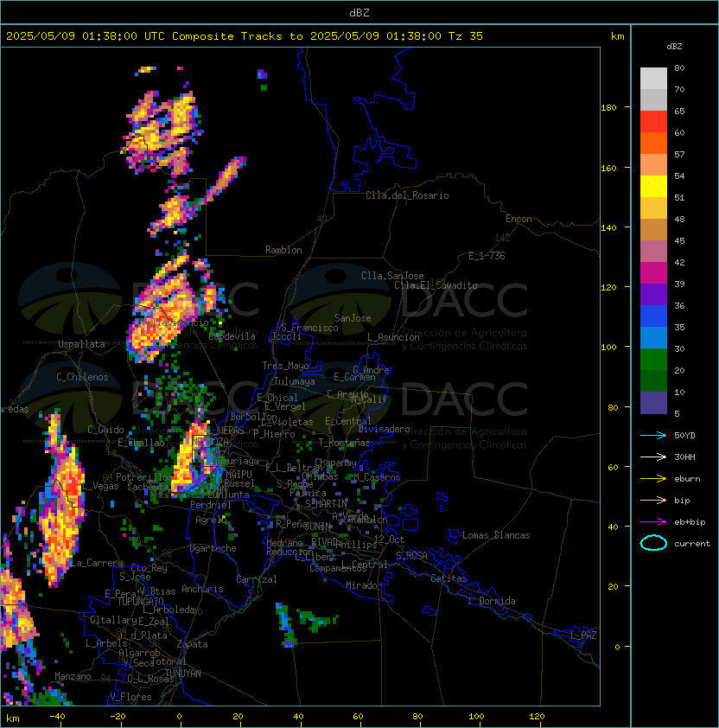Click the timestamp header text 2025/05/09 01:38:00 UTC
Screen dimensions: 719x728
click(x=85, y=36)
